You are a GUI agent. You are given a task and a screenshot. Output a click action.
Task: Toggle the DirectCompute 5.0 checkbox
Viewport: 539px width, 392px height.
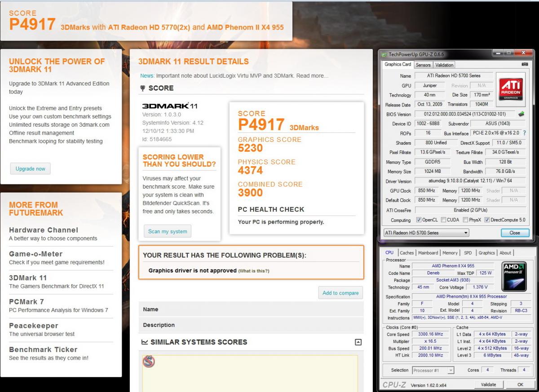click(x=487, y=220)
